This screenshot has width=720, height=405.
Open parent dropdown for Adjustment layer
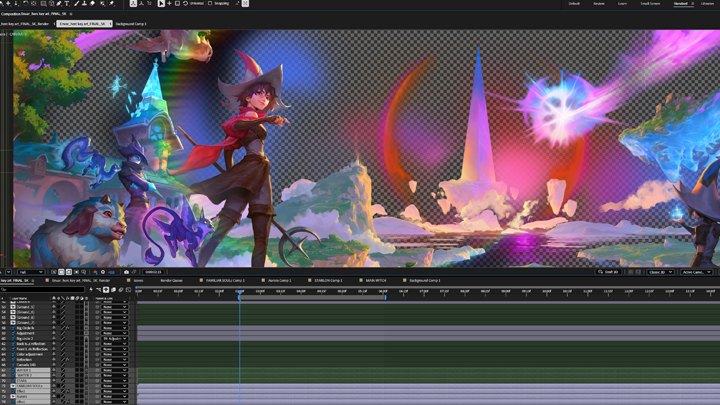[114, 333]
